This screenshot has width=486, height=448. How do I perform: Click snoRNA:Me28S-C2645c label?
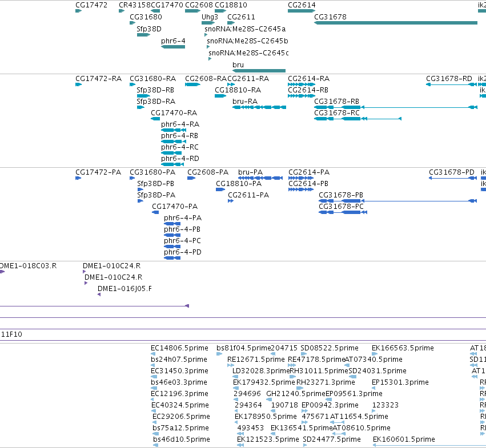coord(248,53)
